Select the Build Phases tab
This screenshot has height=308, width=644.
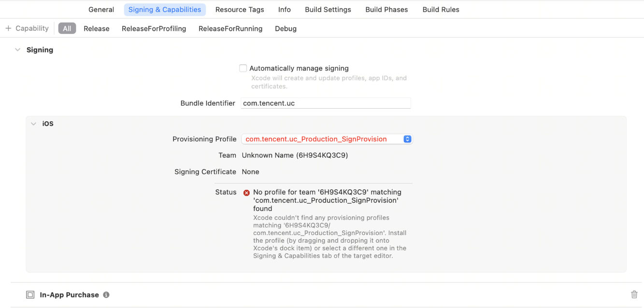point(386,9)
